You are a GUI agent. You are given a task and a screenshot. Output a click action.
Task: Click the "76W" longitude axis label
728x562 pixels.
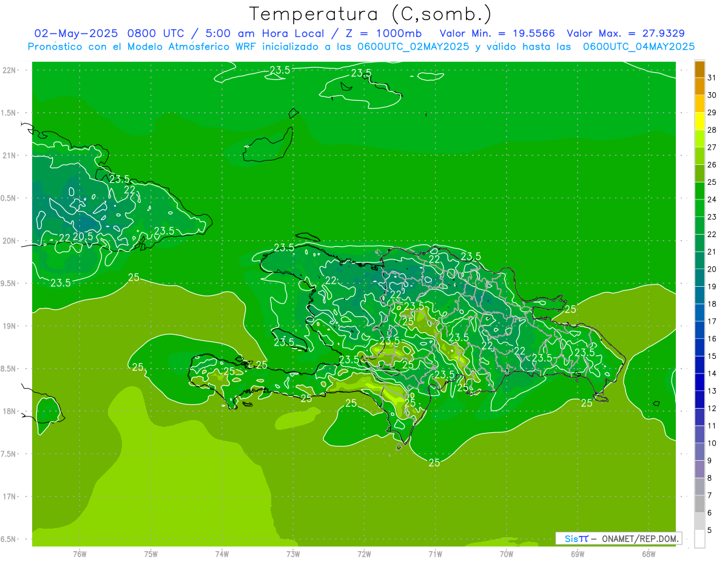(79, 554)
